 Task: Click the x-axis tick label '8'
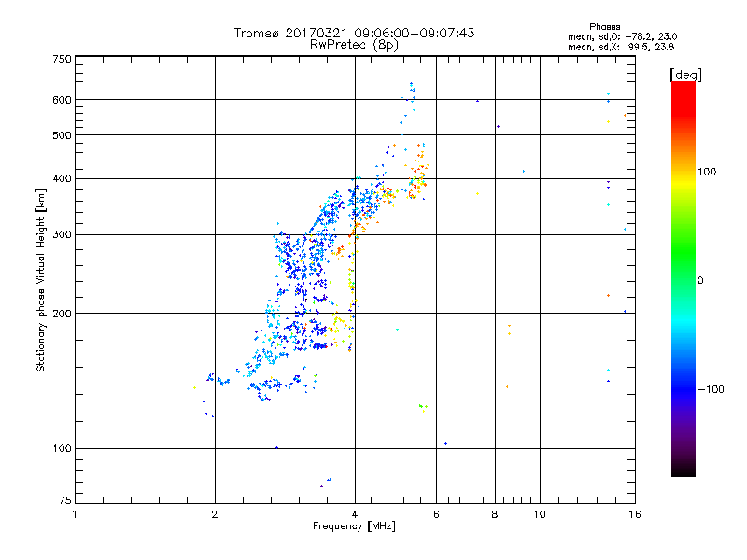point(495,514)
